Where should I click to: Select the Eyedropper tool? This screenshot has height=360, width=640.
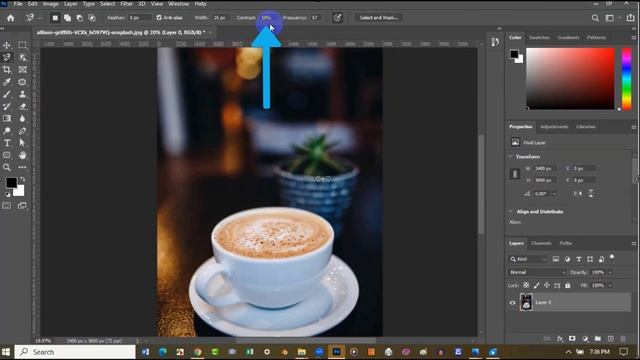coord(7,82)
